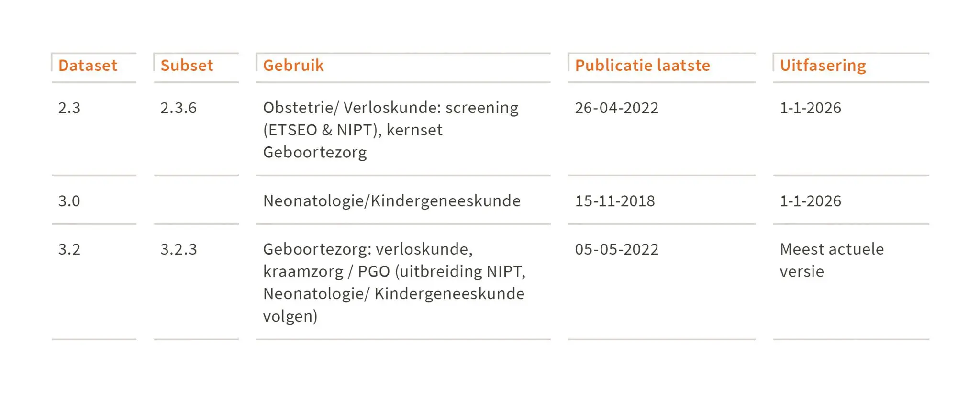Select publication date 15-11-2018

click(615, 201)
